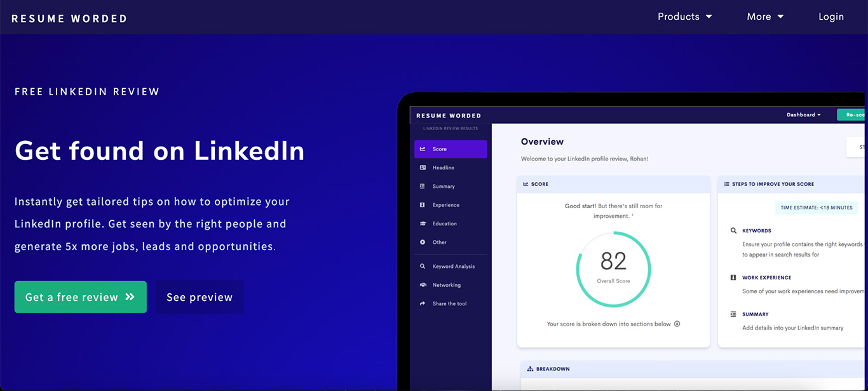Click the Time Estimate <18 minutes badge
The width and height of the screenshot is (868, 391).
(817, 208)
